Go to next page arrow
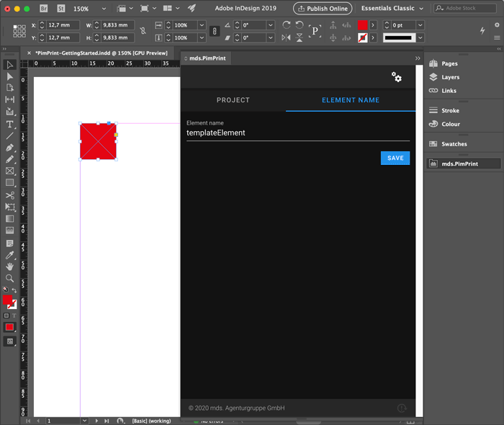 [96, 421]
